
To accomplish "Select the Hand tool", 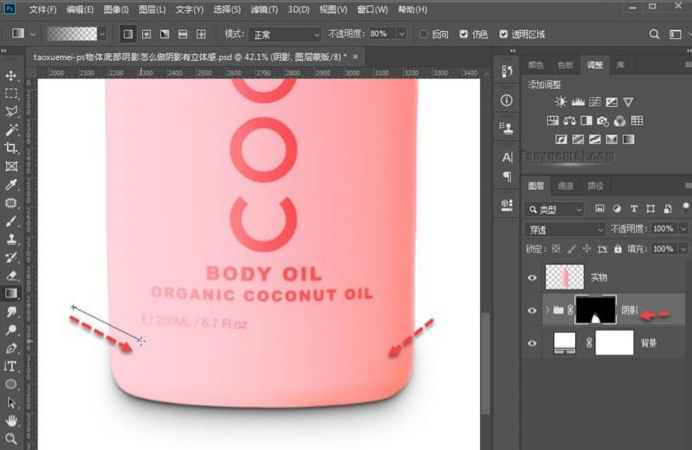I will click(x=11, y=421).
